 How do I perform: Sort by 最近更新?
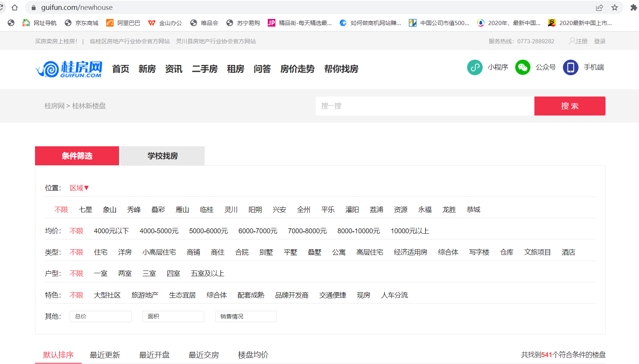(x=105, y=355)
